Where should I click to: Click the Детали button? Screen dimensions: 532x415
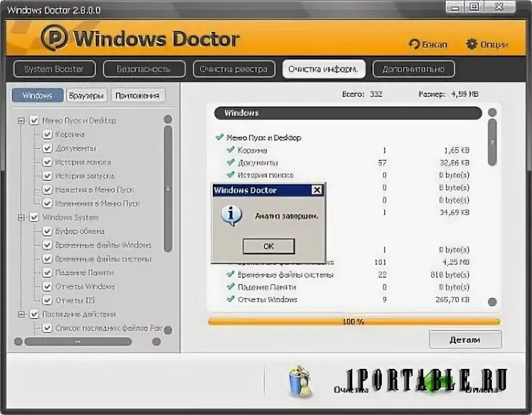click(465, 339)
